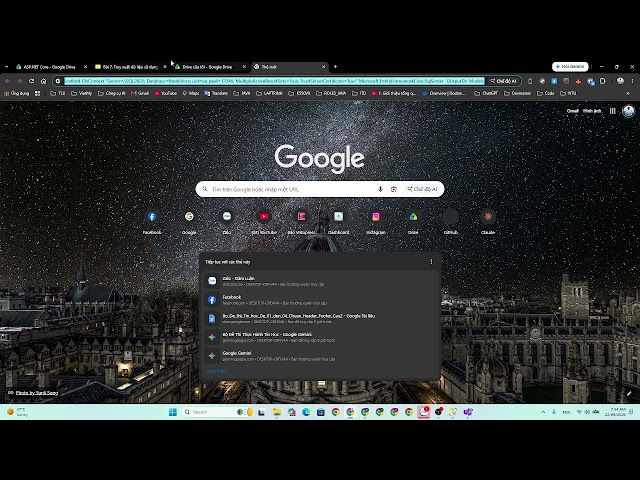
Task: Open the Chrome three-dot menu
Action: (632, 81)
